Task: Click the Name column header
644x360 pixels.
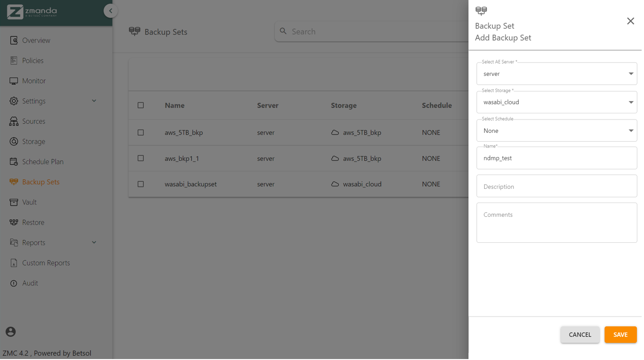Action: (175, 106)
